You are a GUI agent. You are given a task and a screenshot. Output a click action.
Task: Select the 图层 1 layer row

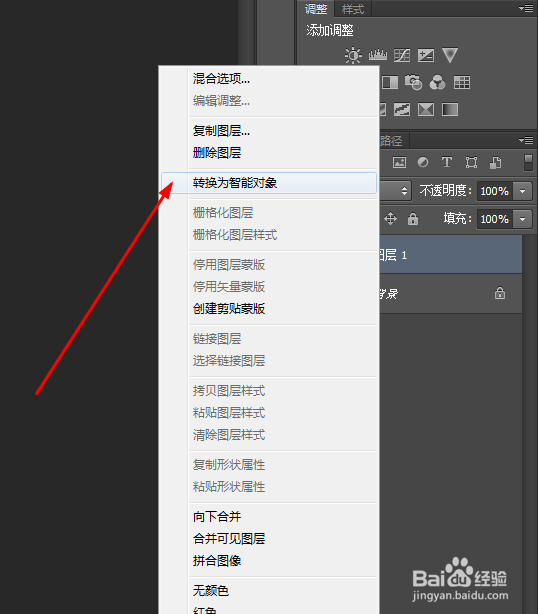451,255
